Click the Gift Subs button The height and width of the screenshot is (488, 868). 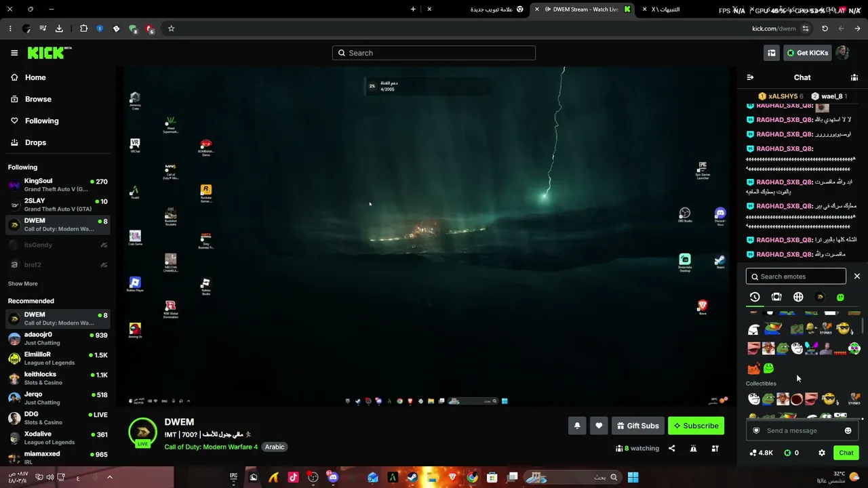pyautogui.click(x=637, y=426)
